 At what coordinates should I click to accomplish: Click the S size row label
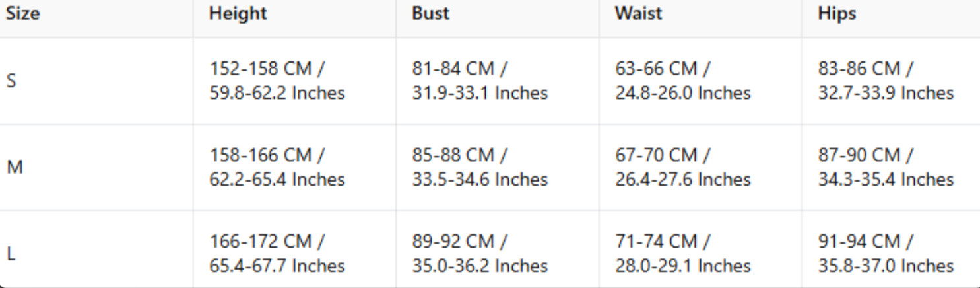point(11,81)
